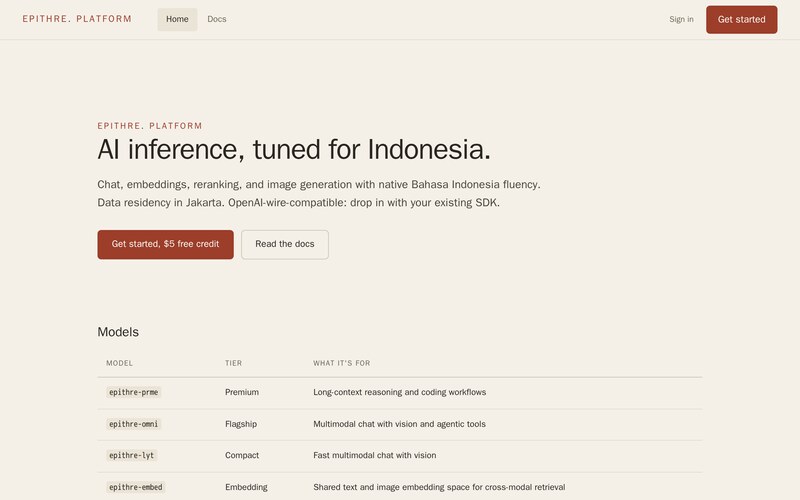
Task: Click the 'Chat, embeddings, reranking' paragraph line
Action: pyautogui.click(x=319, y=185)
